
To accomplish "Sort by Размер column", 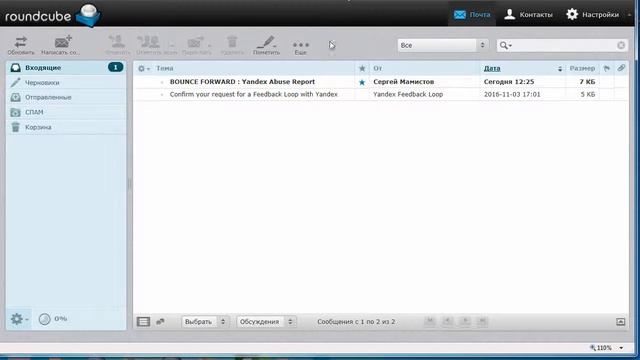I will point(582,69).
